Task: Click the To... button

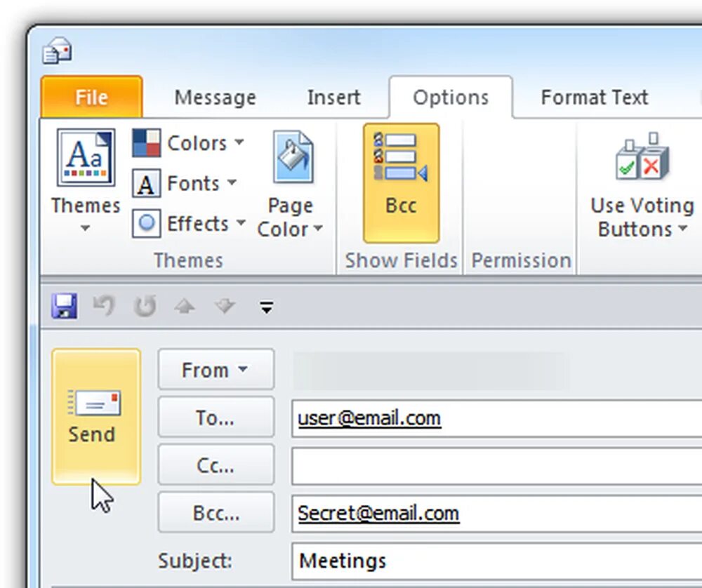Action: pyautogui.click(x=216, y=417)
